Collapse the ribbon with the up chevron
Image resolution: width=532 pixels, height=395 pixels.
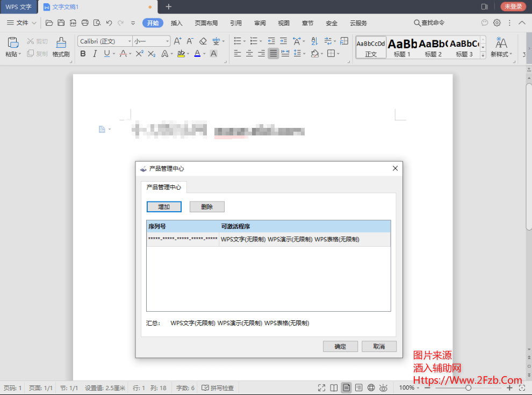[522, 23]
